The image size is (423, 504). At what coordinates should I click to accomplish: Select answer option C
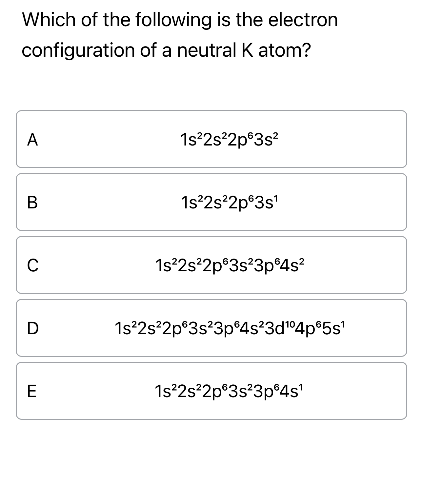tap(211, 265)
